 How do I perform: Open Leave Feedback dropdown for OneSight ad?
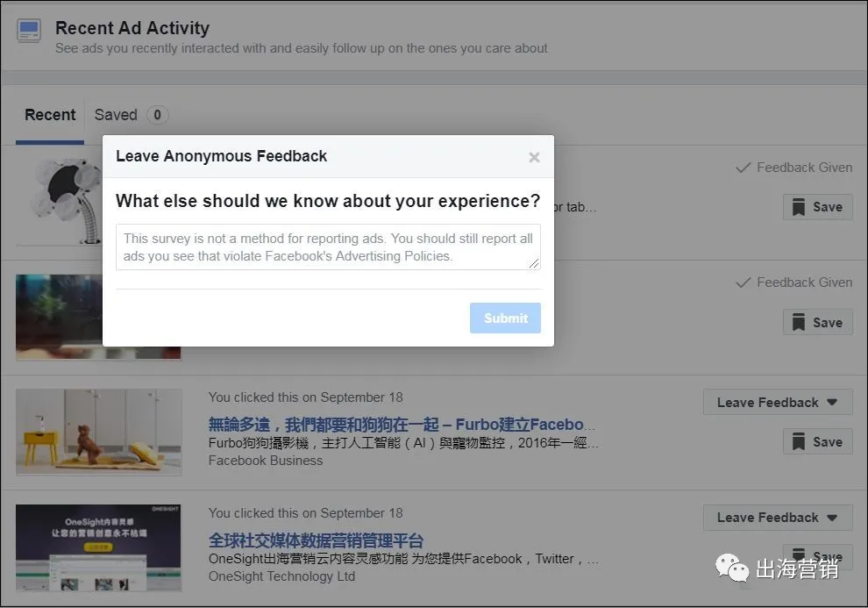tap(777, 517)
